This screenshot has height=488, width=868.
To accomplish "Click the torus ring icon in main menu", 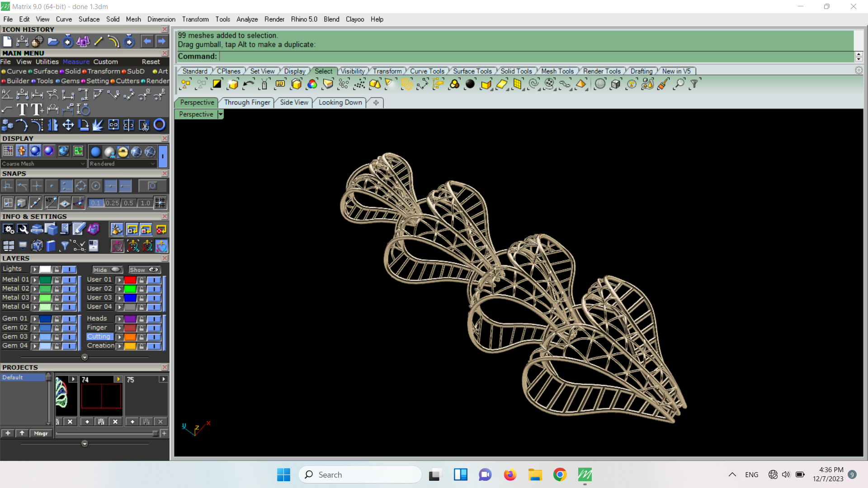I will tap(159, 125).
